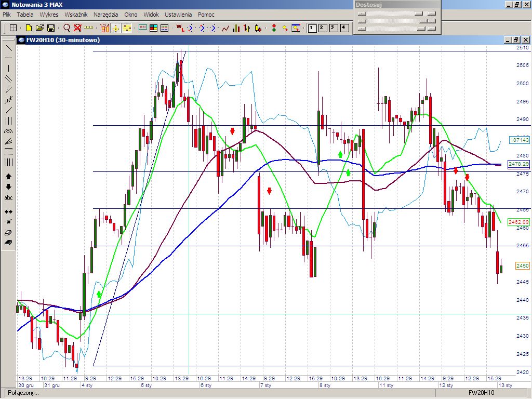Click the FW20H10 status bar field
532x399 pixels.
481,393
